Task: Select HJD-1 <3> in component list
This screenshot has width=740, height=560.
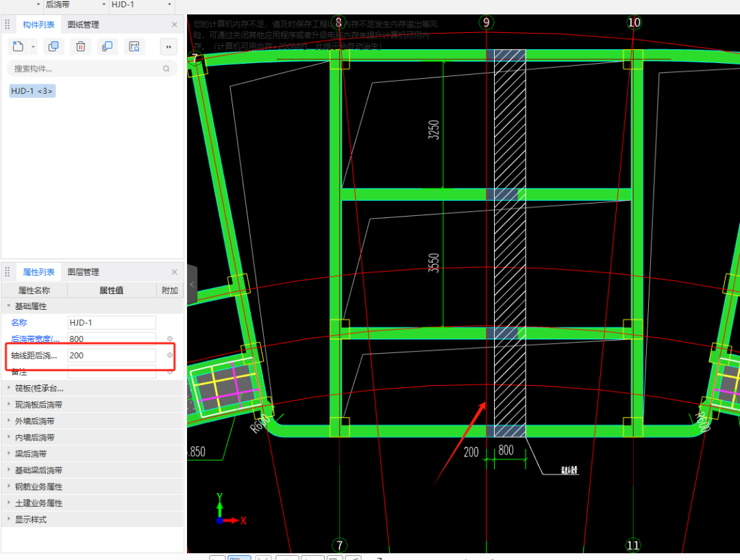Action: click(x=32, y=90)
